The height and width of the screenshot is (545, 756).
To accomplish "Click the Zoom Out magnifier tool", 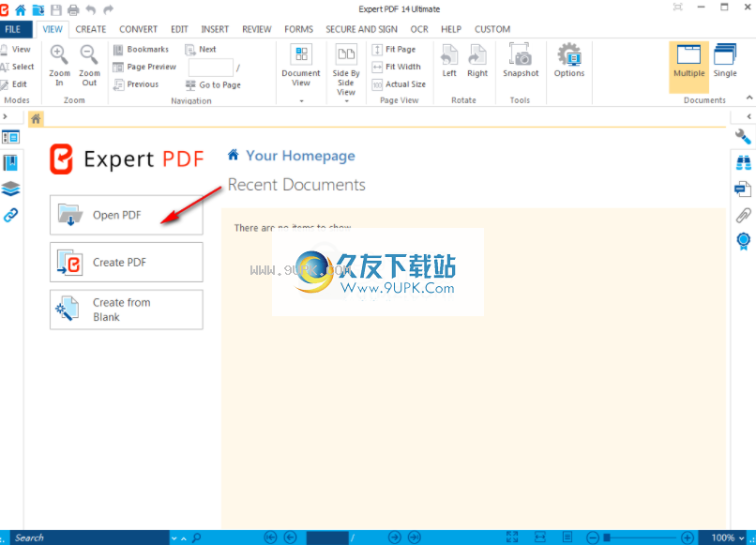I will pyautogui.click(x=89, y=66).
